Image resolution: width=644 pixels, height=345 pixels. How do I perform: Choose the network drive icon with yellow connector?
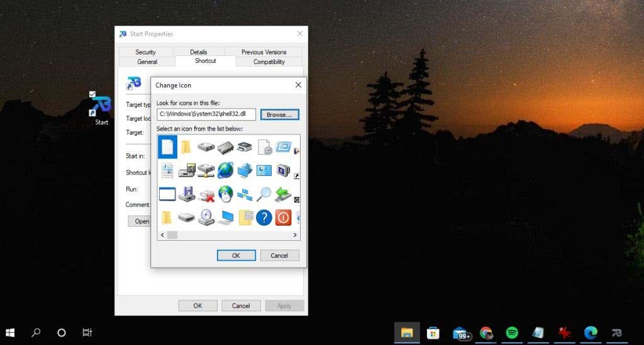tap(206, 170)
